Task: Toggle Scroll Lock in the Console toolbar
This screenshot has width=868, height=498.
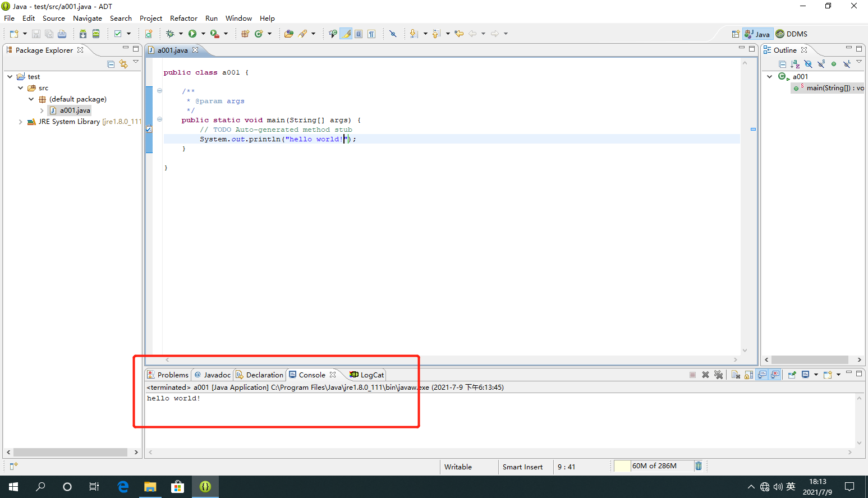Action: 748,375
